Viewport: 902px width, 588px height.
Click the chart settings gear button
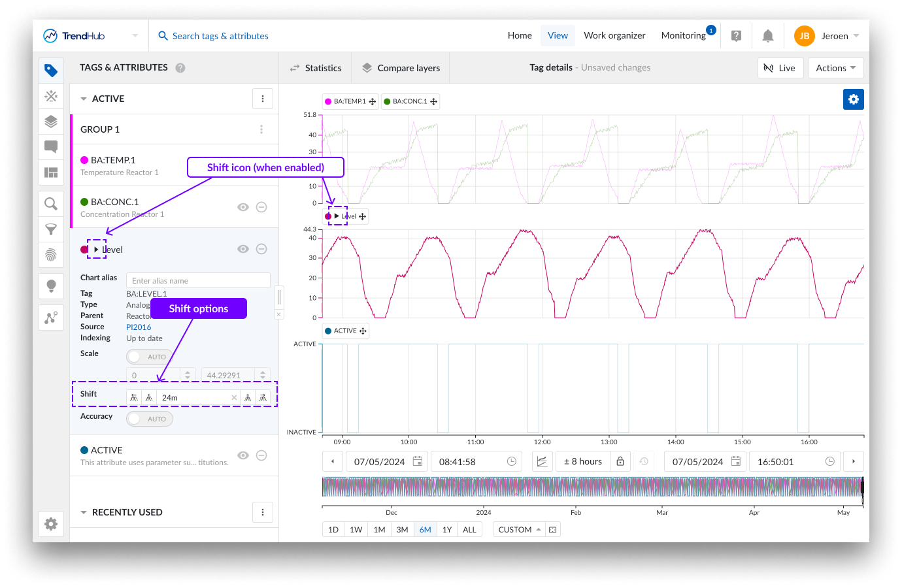pyautogui.click(x=853, y=99)
